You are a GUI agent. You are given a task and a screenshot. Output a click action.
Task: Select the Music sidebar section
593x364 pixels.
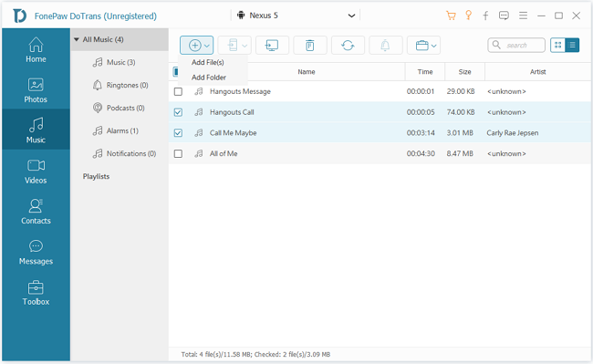pos(36,130)
